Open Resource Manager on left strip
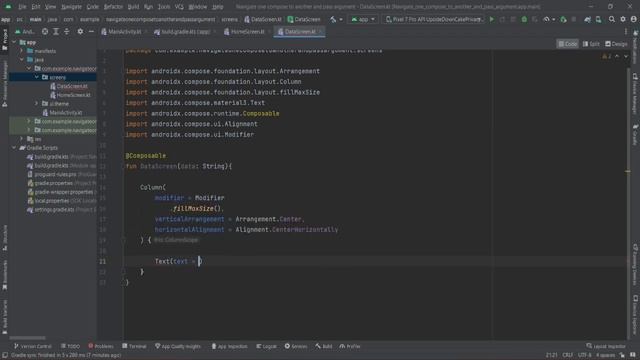640x360 pixels. point(4,84)
